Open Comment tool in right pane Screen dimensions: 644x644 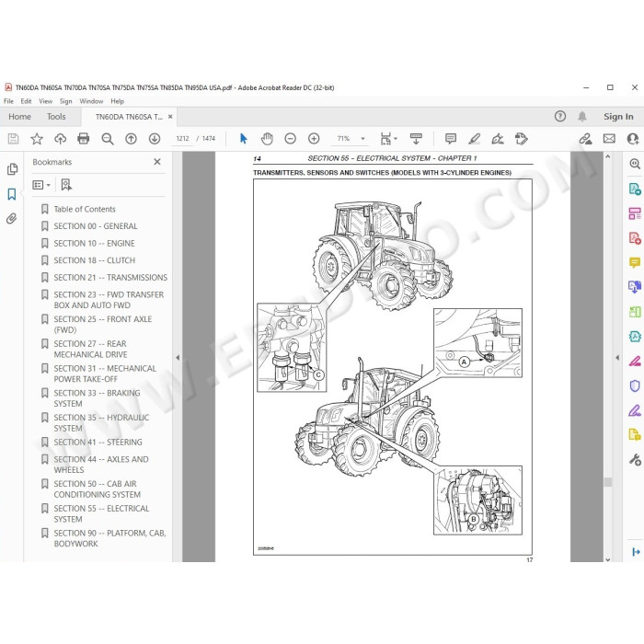[x=635, y=262]
